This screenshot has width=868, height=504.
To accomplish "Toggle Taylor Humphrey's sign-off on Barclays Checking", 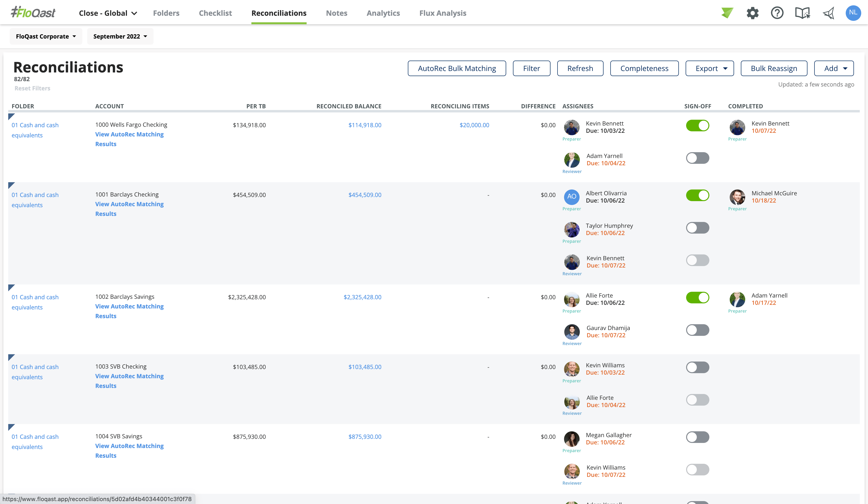I will click(x=697, y=228).
